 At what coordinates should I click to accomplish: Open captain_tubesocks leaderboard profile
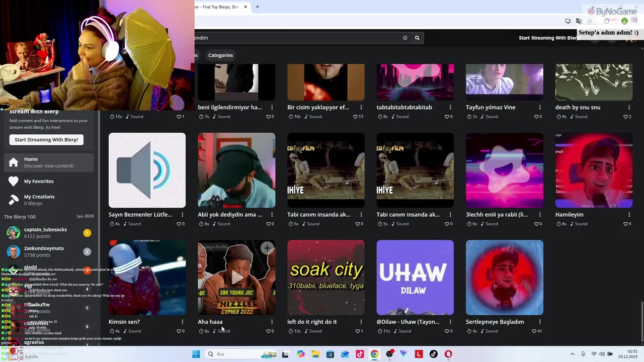pyautogui.click(x=49, y=233)
